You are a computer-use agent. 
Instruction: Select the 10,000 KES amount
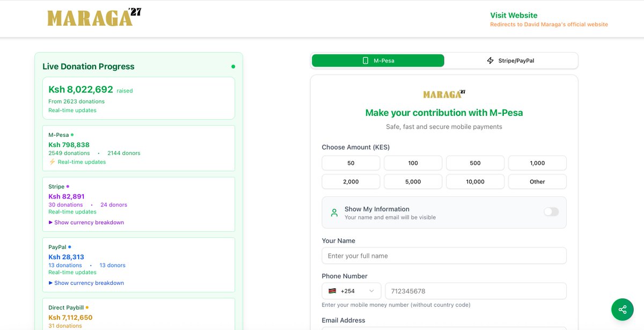coord(475,181)
